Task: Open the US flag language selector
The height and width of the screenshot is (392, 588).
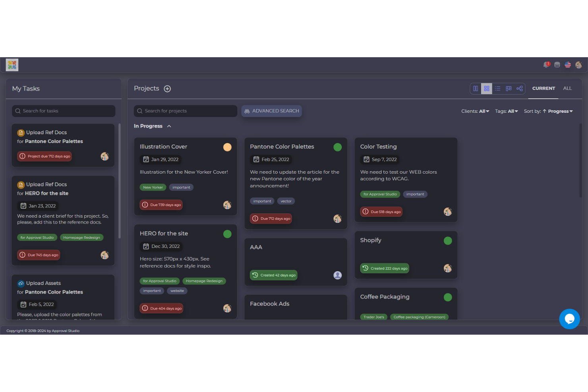Action: tap(568, 65)
